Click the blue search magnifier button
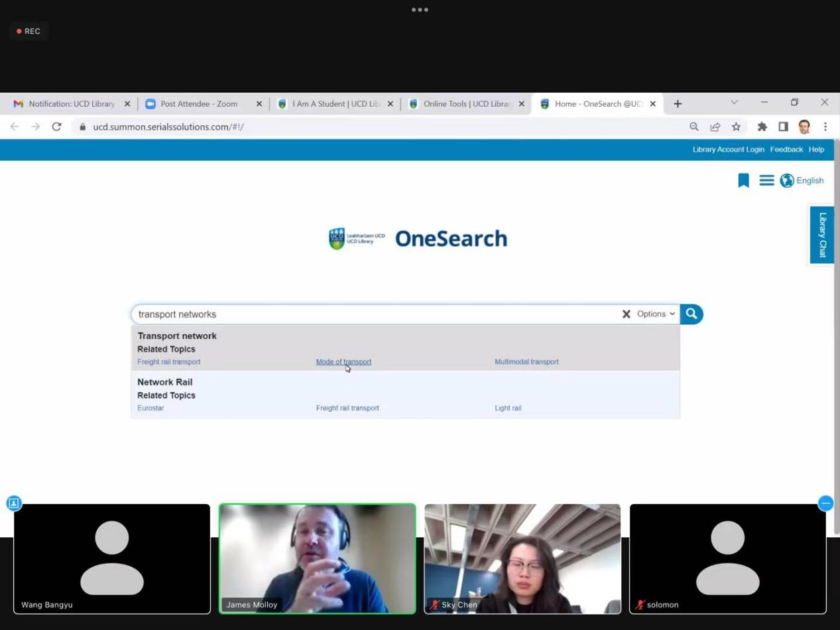Screen dimensions: 840x630 click(x=691, y=314)
